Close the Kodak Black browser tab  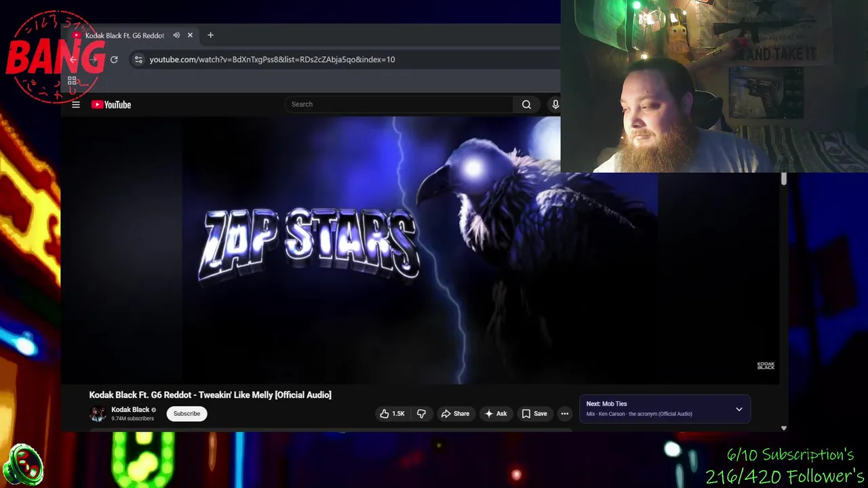click(x=190, y=35)
